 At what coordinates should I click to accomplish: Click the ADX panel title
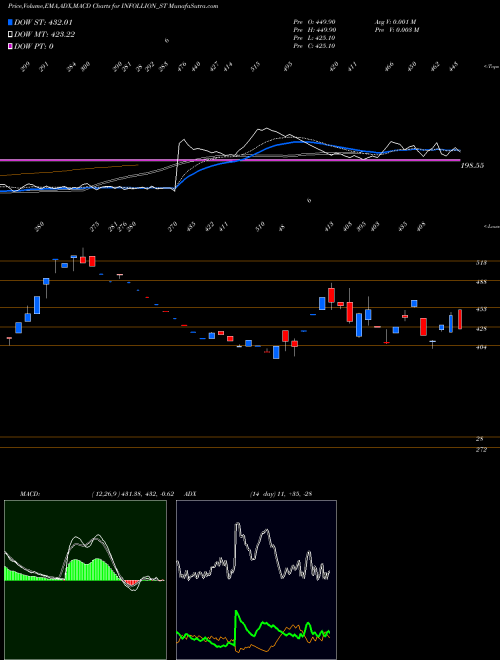(x=189, y=494)
